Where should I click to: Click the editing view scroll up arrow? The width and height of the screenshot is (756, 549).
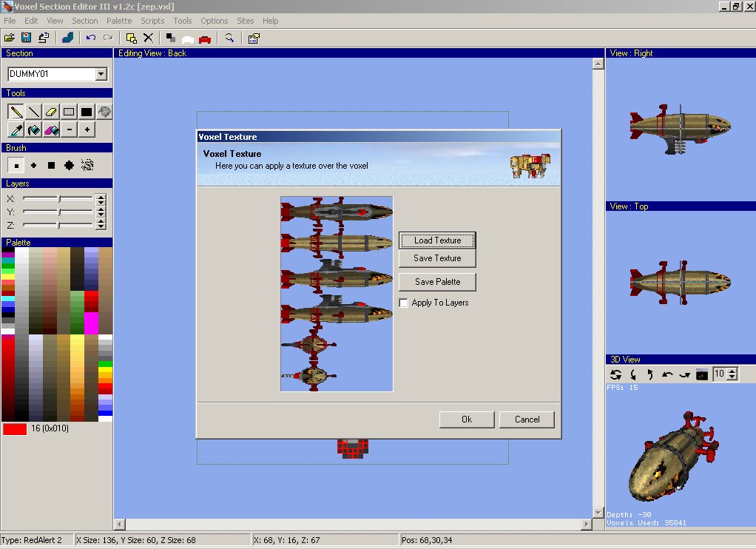[598, 64]
